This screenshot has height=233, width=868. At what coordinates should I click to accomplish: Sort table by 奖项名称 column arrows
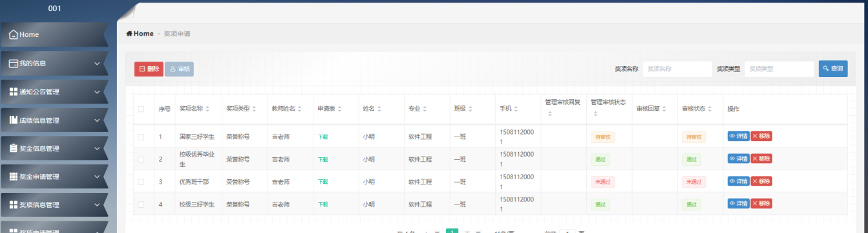[x=207, y=109]
